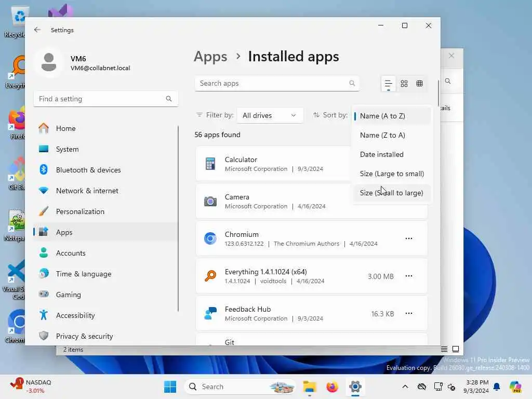The height and width of the screenshot is (399, 532).
Task: Open the Windows Start menu
Action: [170, 387]
